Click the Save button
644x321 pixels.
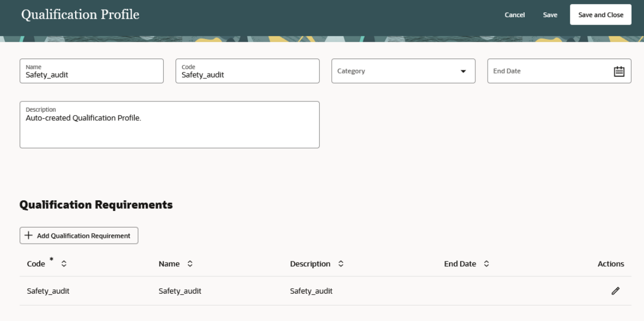click(550, 15)
